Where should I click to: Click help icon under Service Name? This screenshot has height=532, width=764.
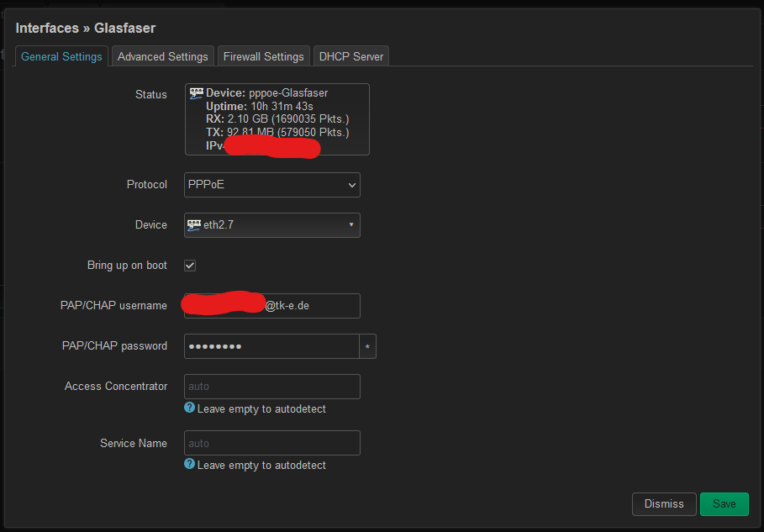click(x=190, y=464)
